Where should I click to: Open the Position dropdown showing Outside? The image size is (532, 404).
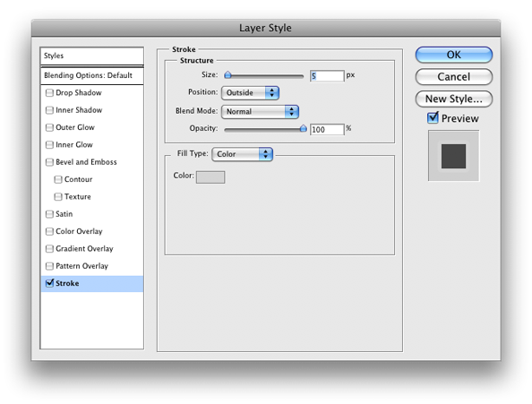[250, 92]
